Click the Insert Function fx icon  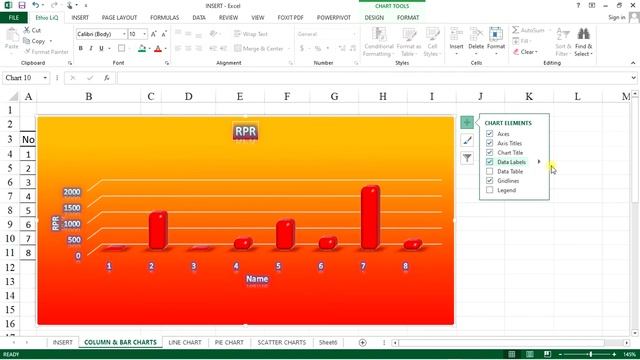(x=107, y=78)
